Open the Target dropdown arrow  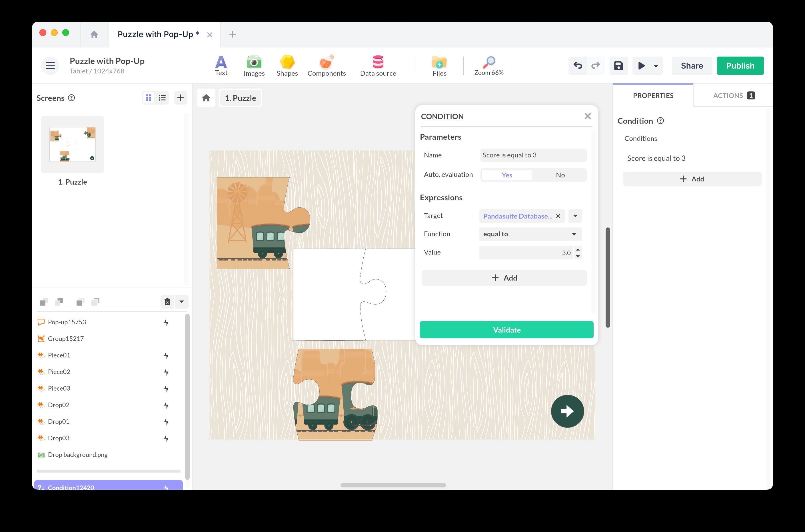click(x=575, y=216)
